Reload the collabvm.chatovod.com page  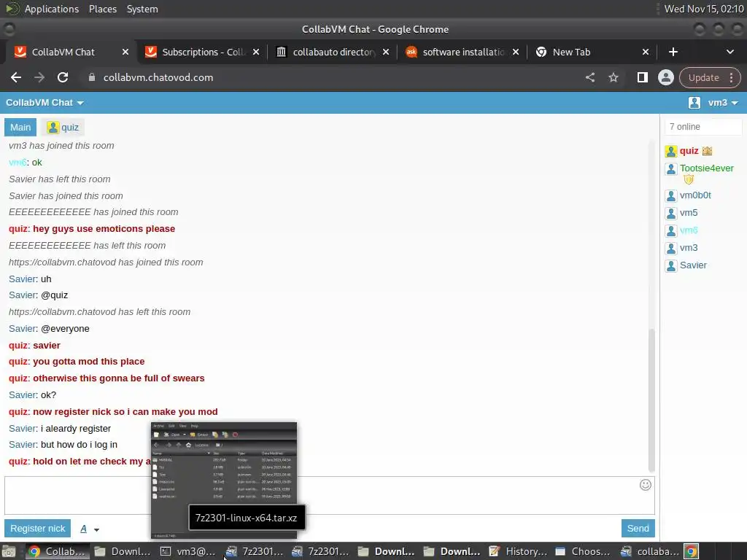(63, 77)
